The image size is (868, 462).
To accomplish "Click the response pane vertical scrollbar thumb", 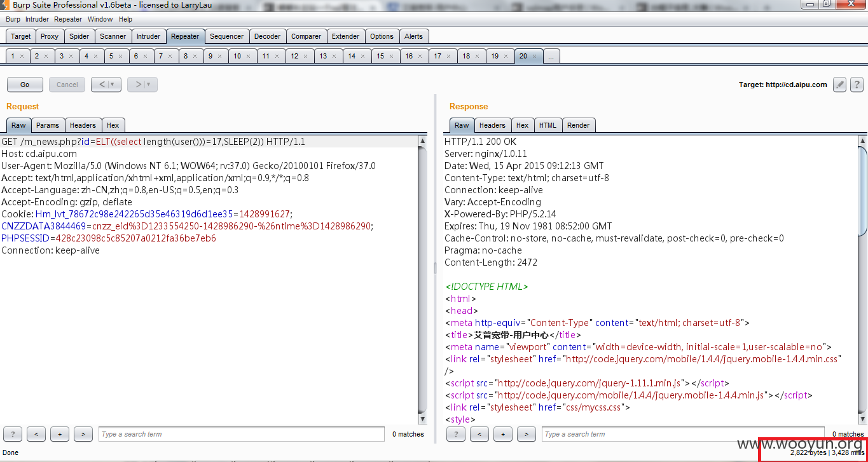I will coord(863,191).
